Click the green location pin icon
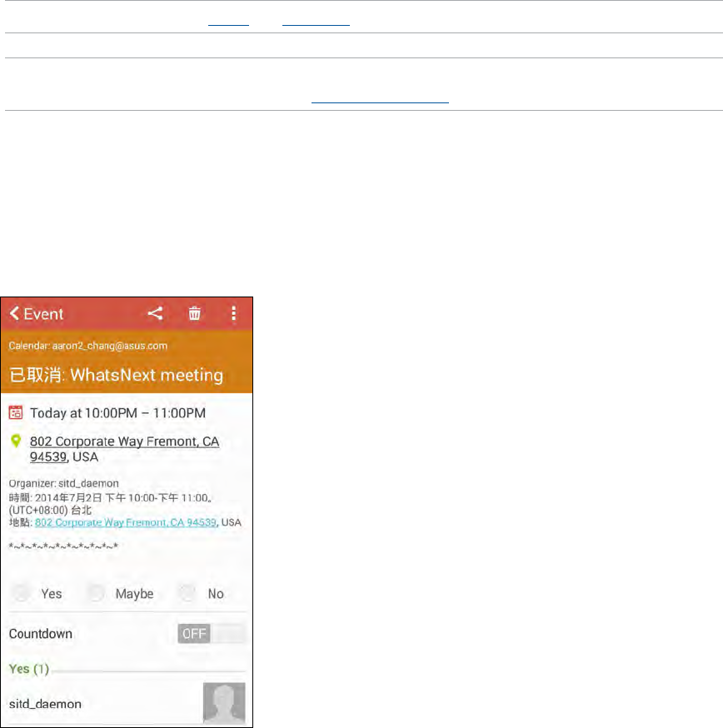 (x=16, y=441)
